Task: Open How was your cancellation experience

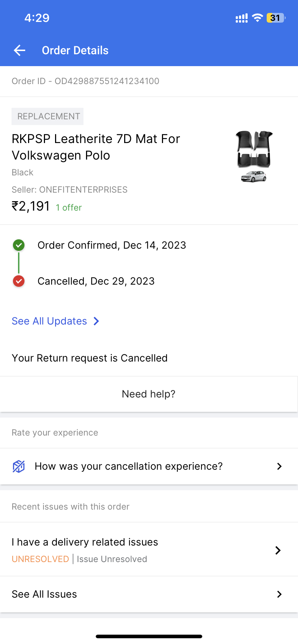Action: 128,466
